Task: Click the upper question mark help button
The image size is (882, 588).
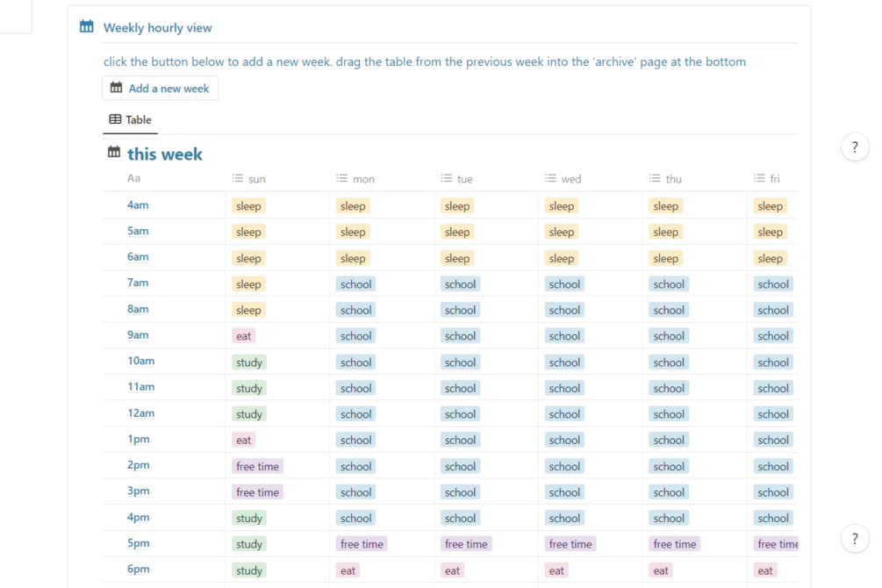Action: pos(855,147)
